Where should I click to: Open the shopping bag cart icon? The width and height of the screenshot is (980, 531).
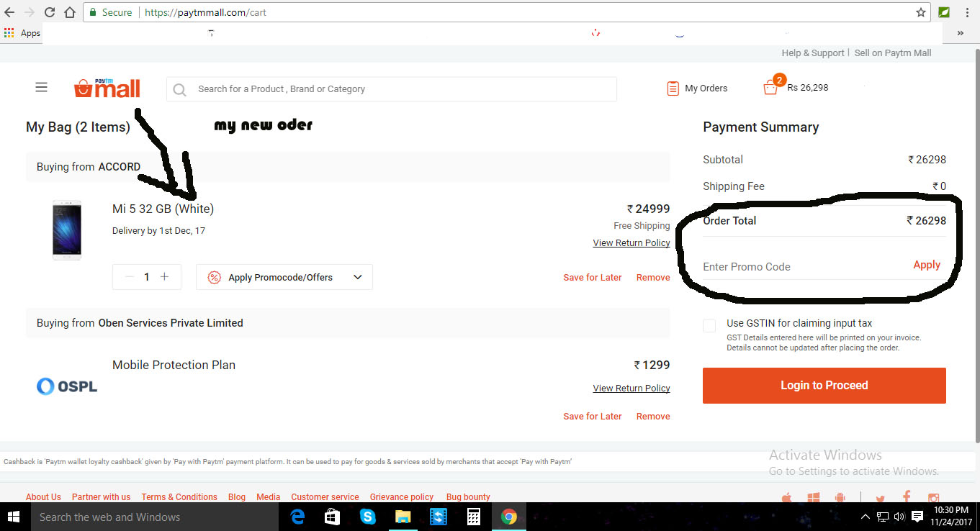(x=771, y=87)
